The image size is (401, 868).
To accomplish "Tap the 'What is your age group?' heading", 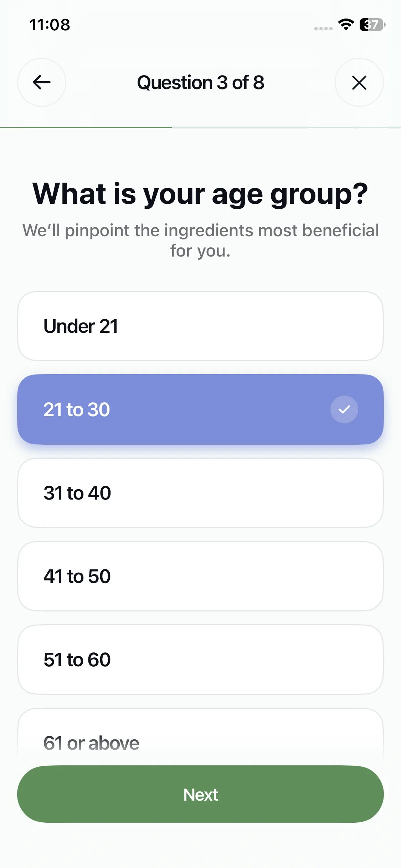I will (x=200, y=194).
